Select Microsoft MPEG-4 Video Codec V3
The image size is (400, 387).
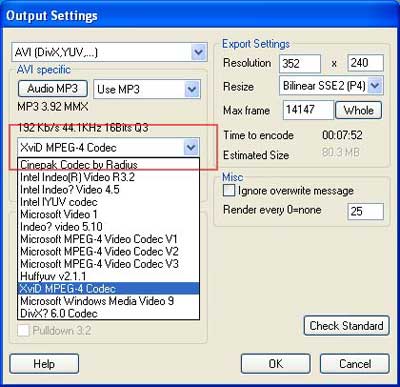tap(108, 264)
